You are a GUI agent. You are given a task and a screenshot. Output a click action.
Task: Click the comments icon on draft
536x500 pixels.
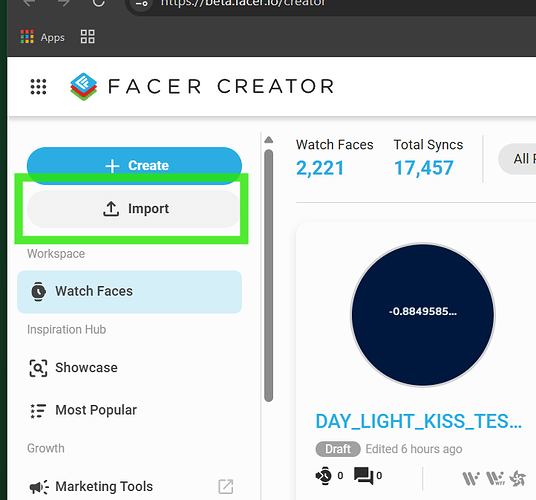coord(363,475)
